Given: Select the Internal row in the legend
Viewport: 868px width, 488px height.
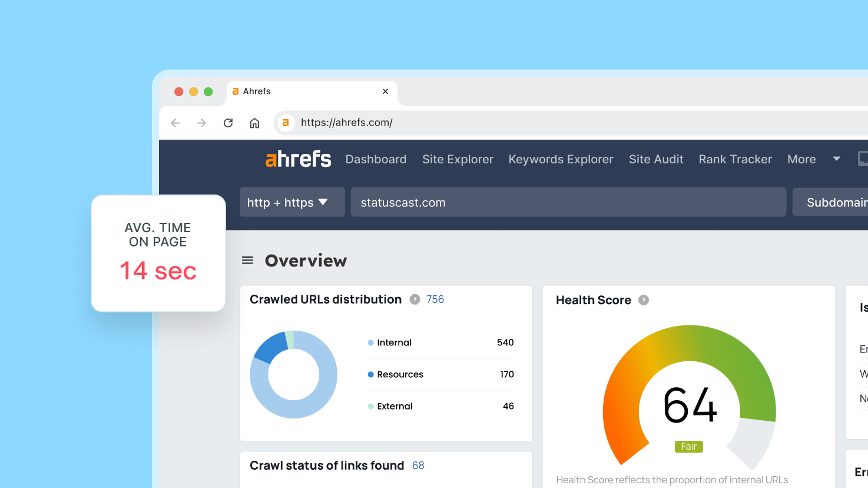Looking at the screenshot, I should [x=440, y=342].
